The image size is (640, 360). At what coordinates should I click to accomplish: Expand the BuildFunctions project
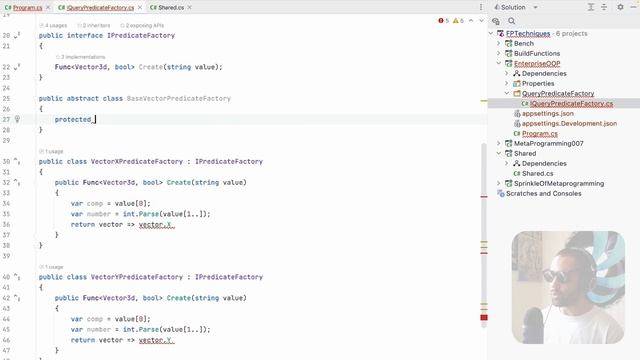click(499, 53)
